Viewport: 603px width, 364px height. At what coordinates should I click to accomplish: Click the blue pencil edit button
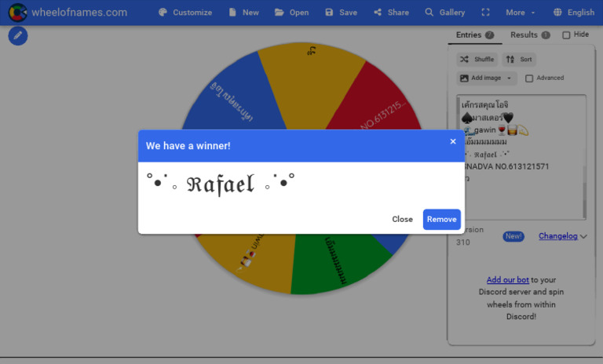18,36
